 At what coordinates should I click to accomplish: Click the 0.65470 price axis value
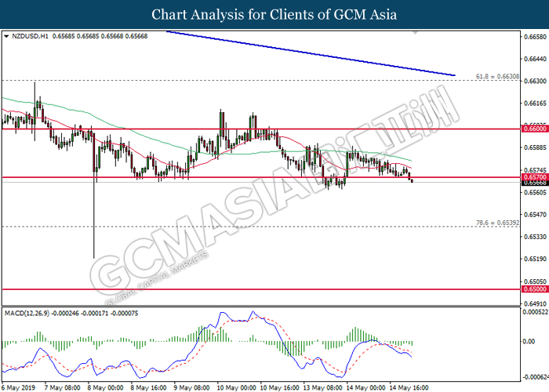pos(535,215)
